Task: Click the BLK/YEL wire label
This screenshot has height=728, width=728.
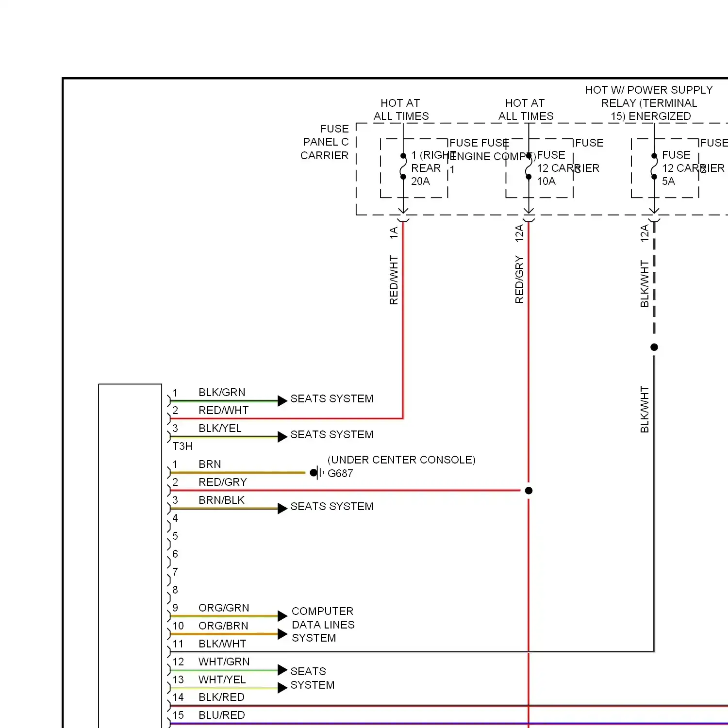Action: pos(220,428)
